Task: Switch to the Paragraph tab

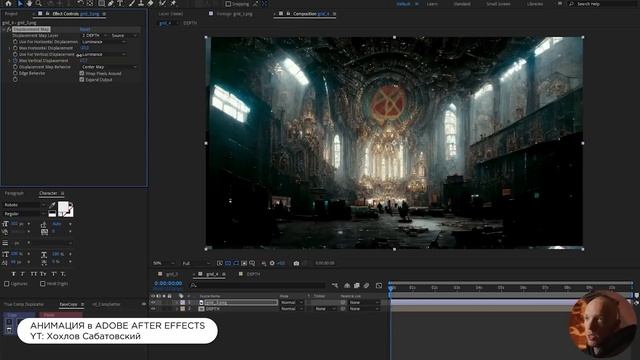Action: tap(14, 193)
